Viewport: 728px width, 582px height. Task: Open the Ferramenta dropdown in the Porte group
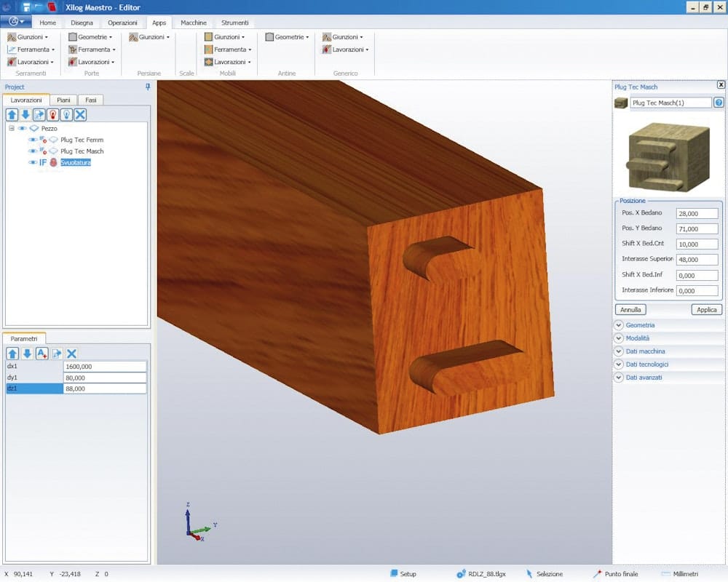click(93, 49)
